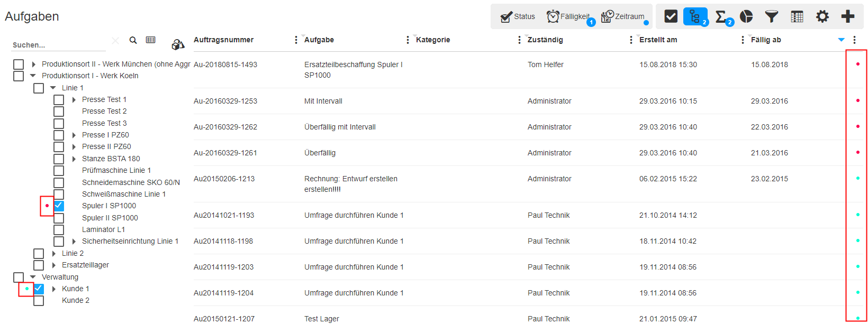Open Auftragsnummer column options menu
Image resolution: width=868 pixels, height=324 pixels.
pos(296,40)
